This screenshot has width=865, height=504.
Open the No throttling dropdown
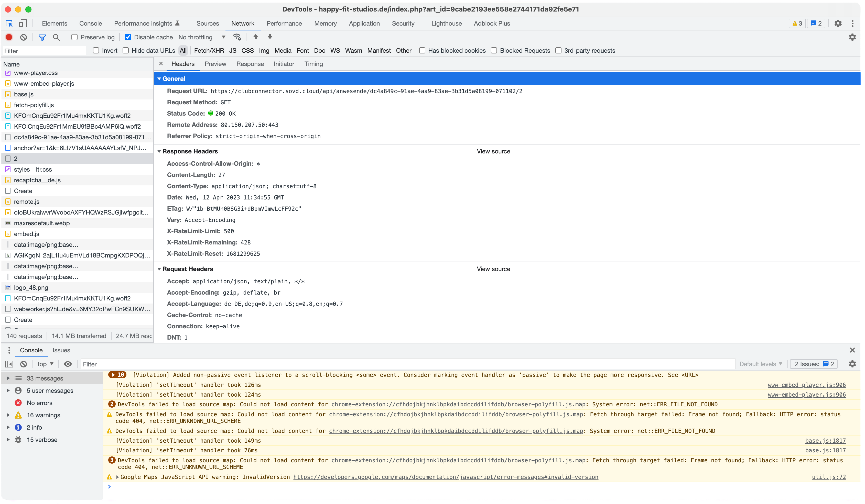[x=202, y=37]
